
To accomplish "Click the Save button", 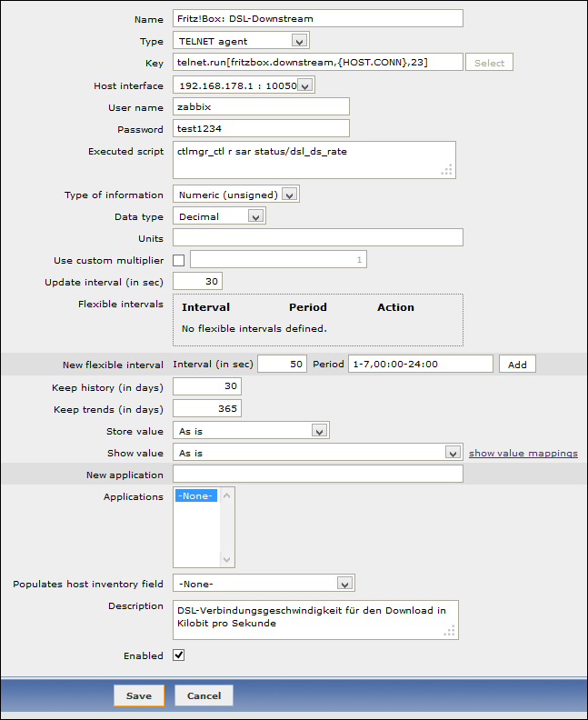I will click(139, 695).
